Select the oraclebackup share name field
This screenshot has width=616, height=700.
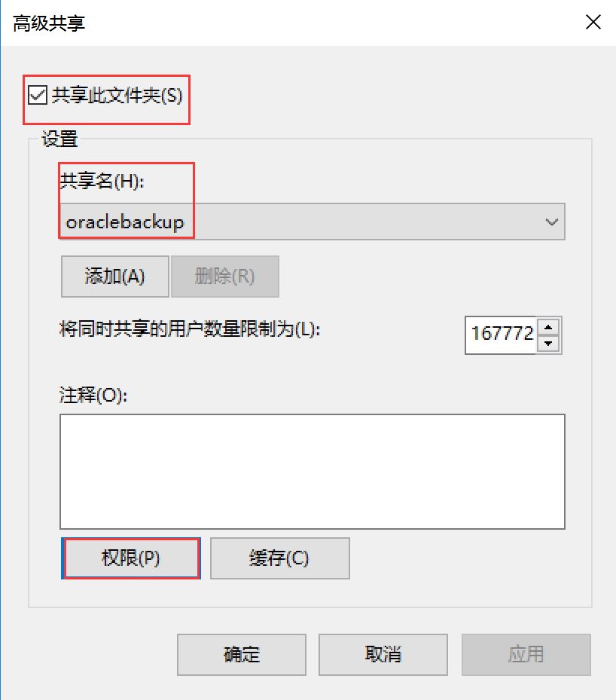coord(301,222)
